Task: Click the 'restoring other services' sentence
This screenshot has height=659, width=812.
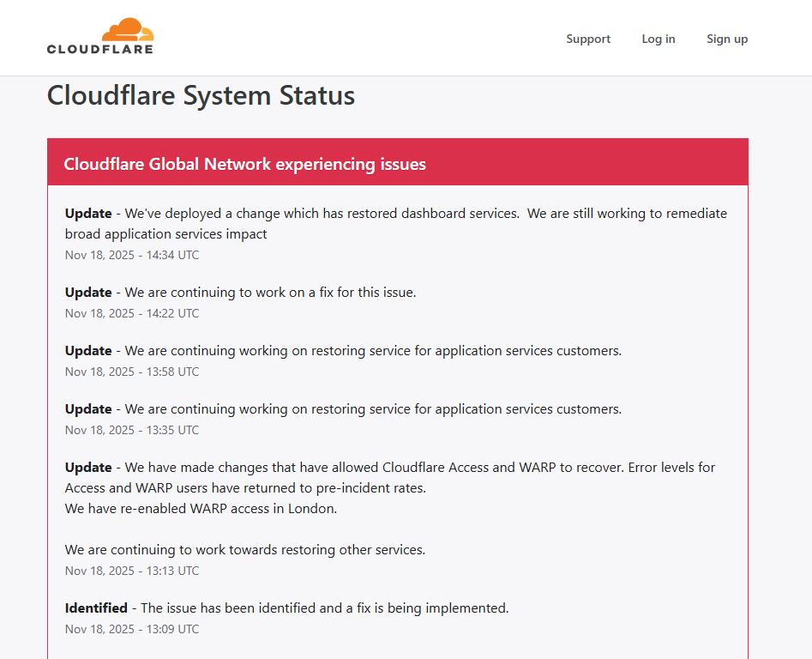Action: (244, 549)
